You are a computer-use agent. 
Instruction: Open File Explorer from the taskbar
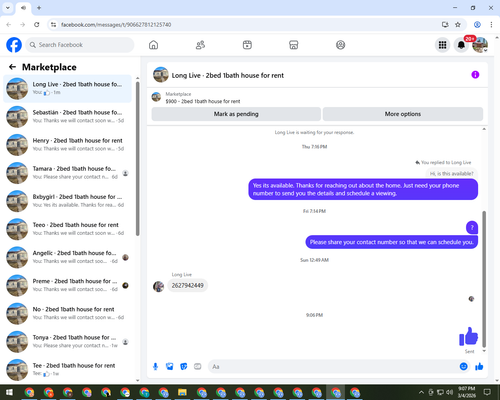tap(182, 392)
